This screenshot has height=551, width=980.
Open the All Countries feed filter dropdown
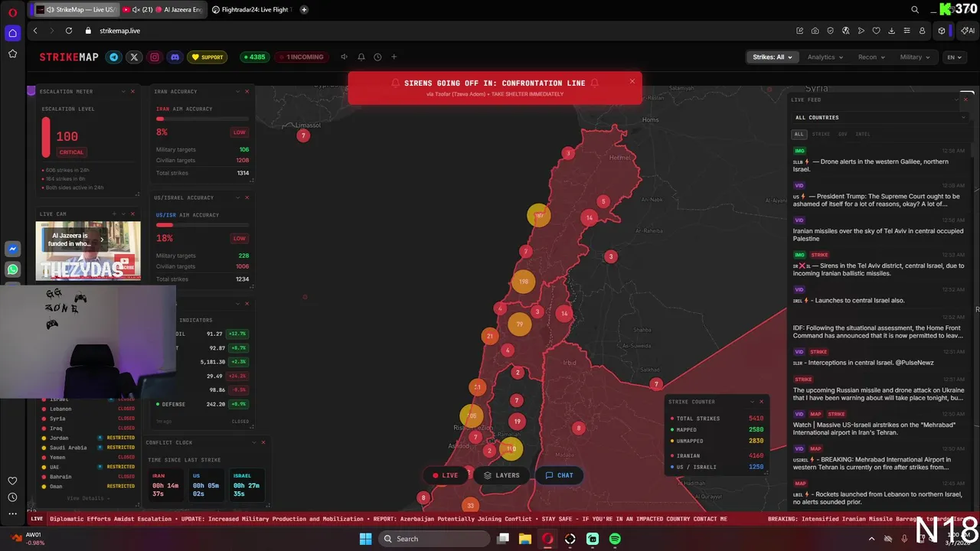(x=880, y=117)
